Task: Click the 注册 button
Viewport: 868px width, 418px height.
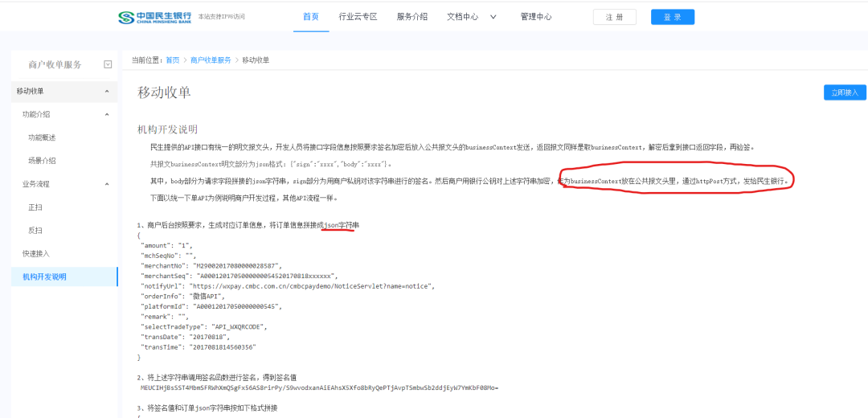Action: click(615, 17)
